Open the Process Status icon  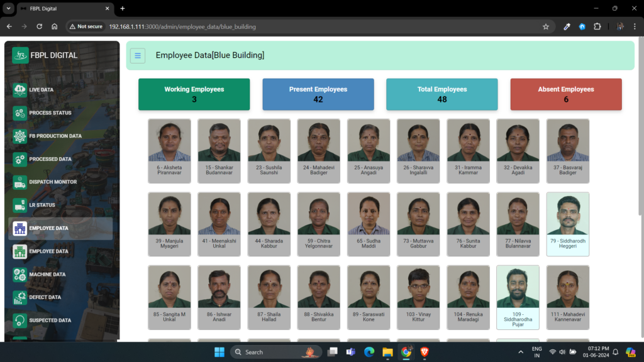[x=19, y=113]
